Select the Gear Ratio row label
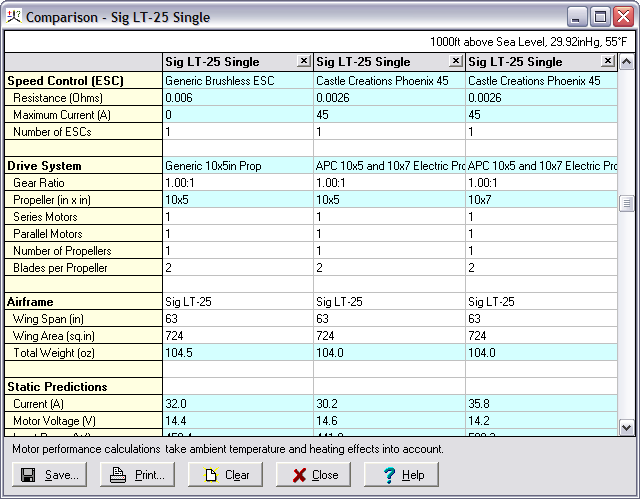Screen dimensions: 640x499 [x=84, y=182]
